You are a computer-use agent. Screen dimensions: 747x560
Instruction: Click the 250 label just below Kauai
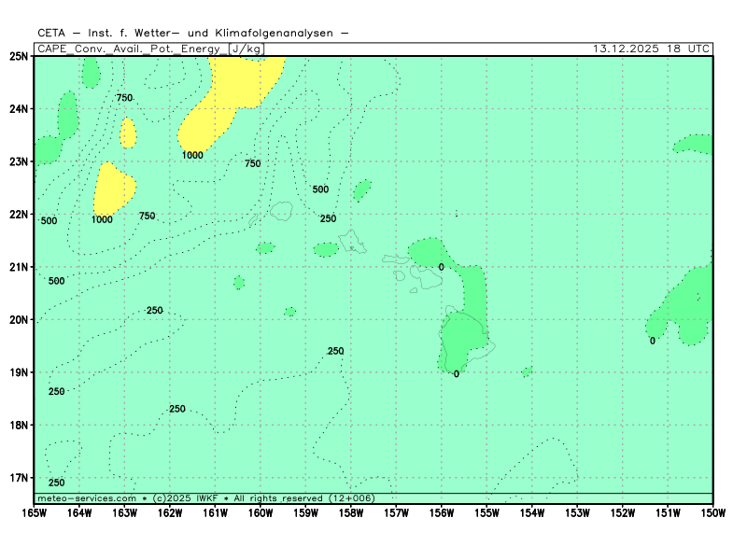tap(328, 219)
